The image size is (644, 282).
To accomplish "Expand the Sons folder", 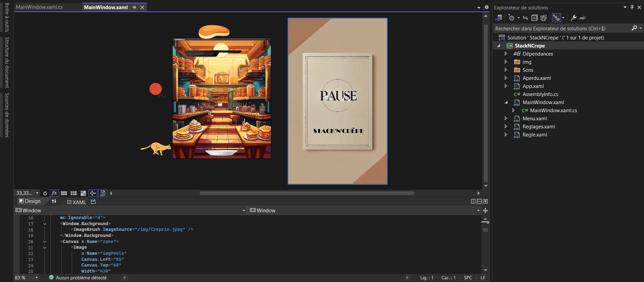I will tap(506, 70).
